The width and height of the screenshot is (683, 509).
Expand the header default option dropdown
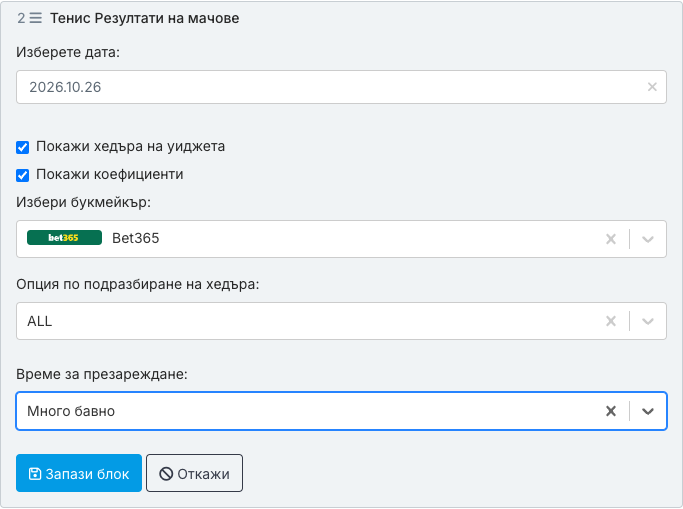648,321
